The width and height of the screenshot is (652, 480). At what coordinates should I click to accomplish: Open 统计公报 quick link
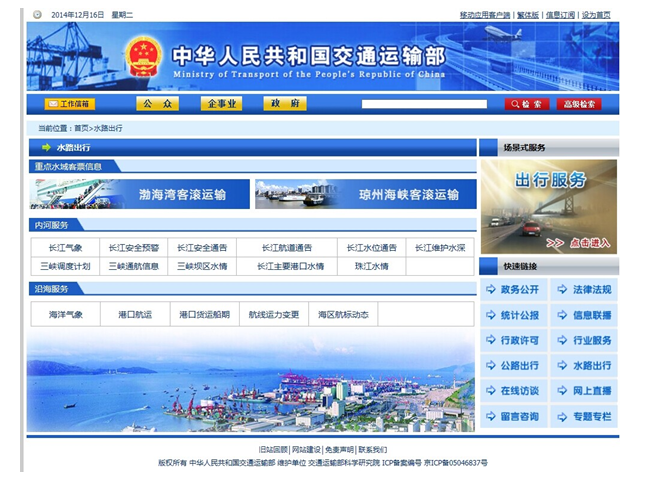514,315
